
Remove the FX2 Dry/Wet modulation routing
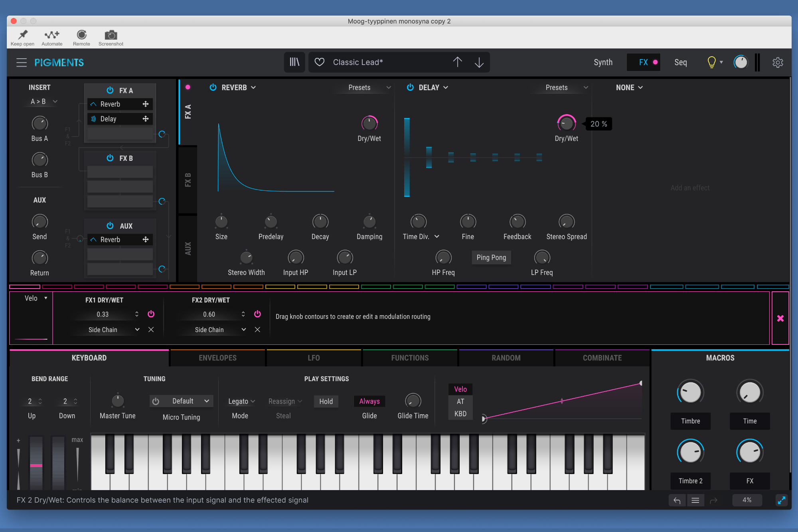pyautogui.click(x=257, y=329)
